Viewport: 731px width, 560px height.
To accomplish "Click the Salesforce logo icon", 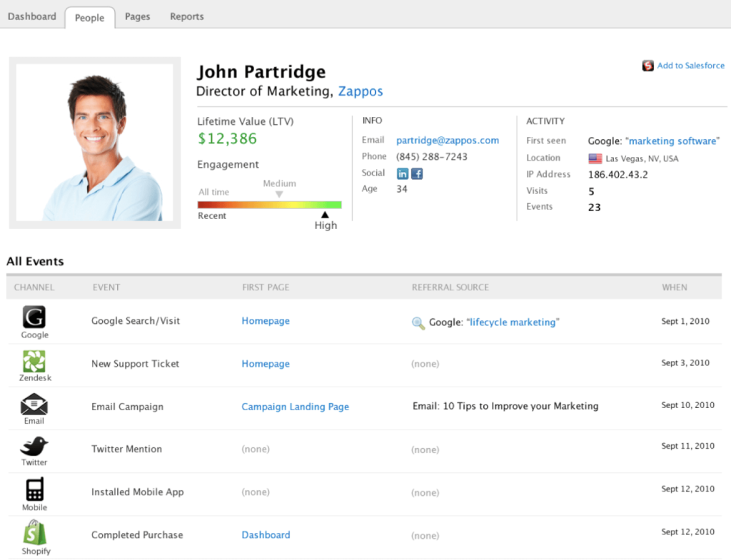I will click(x=648, y=66).
